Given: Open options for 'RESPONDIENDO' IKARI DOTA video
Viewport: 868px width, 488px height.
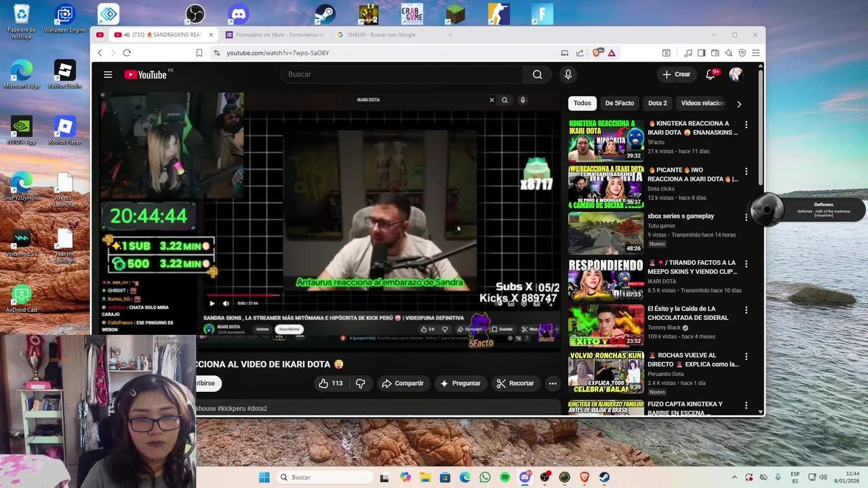Looking at the screenshot, I should pos(746,264).
